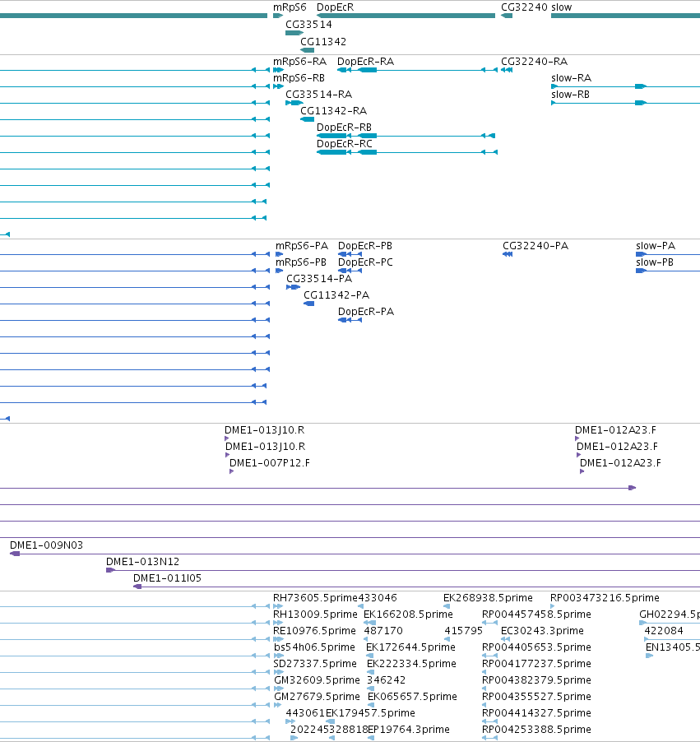700x742 pixels.
Task: Select the DopEcR-PC protein label
Action: (x=365, y=262)
